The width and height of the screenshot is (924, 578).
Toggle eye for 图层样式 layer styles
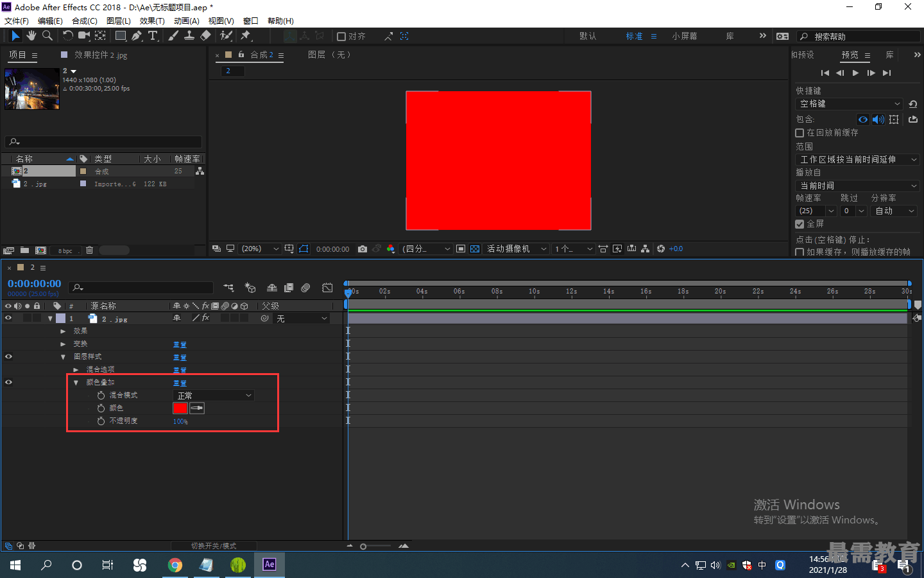[x=8, y=356]
